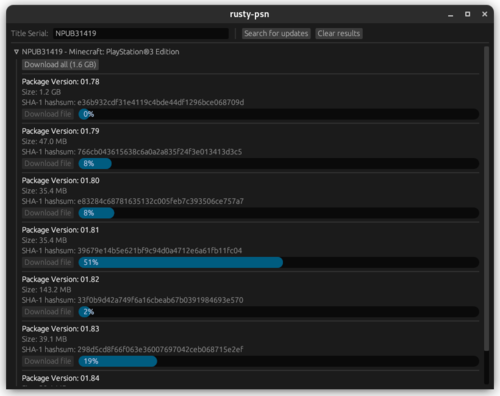
Task: Click the vertical scrollbar of results list
Action: coord(486,198)
